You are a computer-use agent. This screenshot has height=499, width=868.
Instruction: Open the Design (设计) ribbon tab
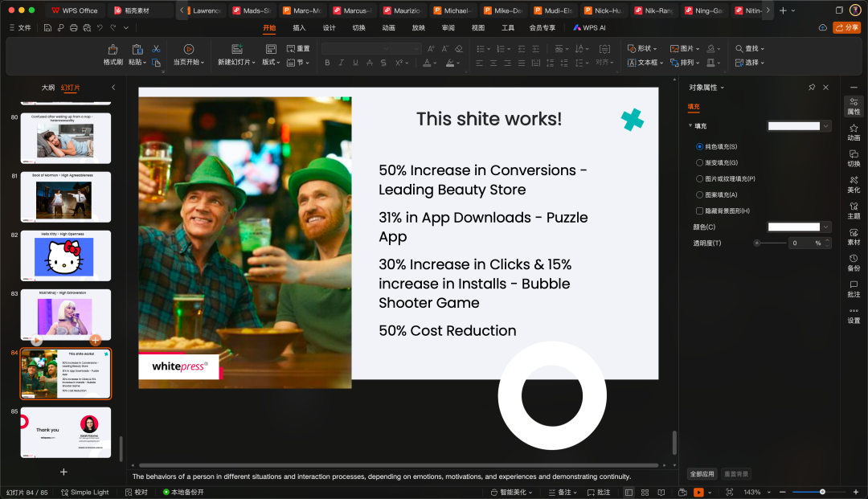coord(329,27)
